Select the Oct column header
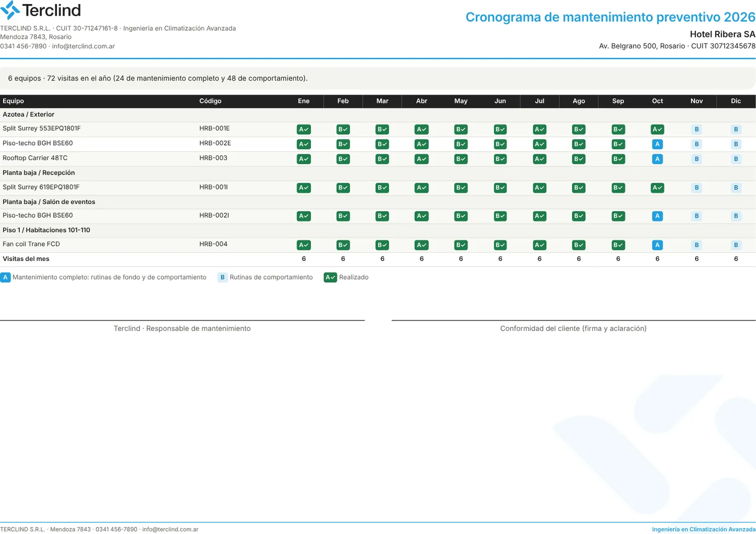The image size is (756, 534). (x=657, y=101)
